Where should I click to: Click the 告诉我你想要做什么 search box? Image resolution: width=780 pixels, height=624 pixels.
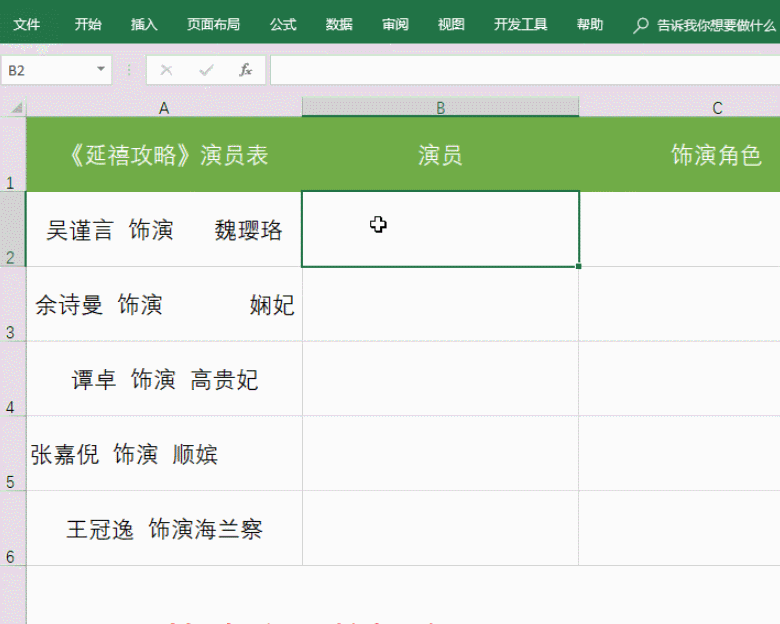point(716,25)
